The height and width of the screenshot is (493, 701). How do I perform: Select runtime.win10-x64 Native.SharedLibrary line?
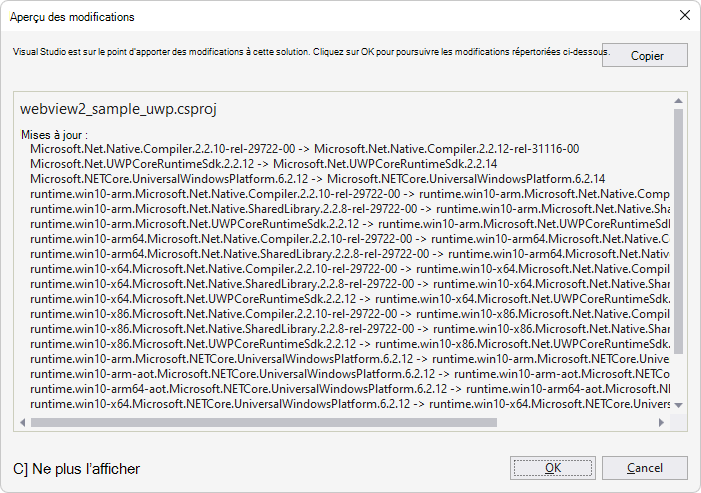[x=350, y=284]
